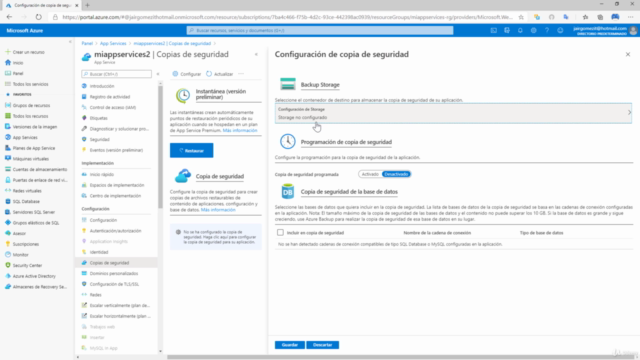
Task: Open Dominios personalizados menu item
Action: click(x=113, y=273)
